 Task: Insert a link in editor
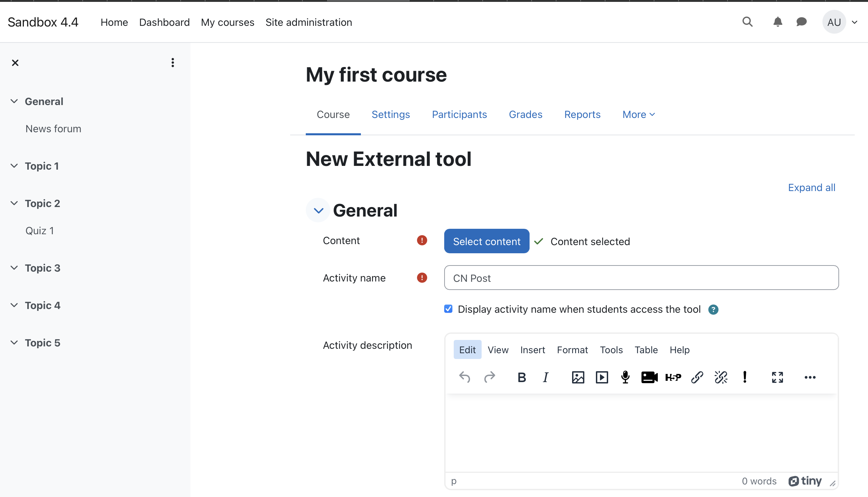(697, 377)
